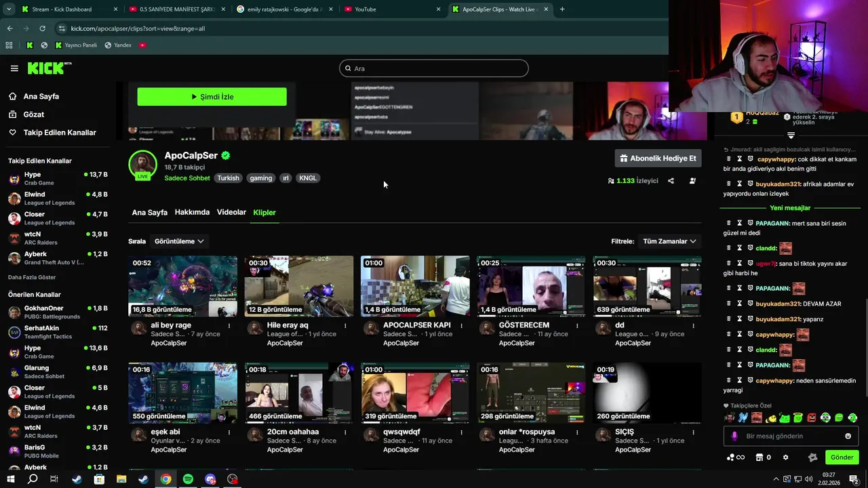Open the moderation shield on 'neden sansürlemedin' message
Viewport: 868px width, 488px height.
coord(751,380)
